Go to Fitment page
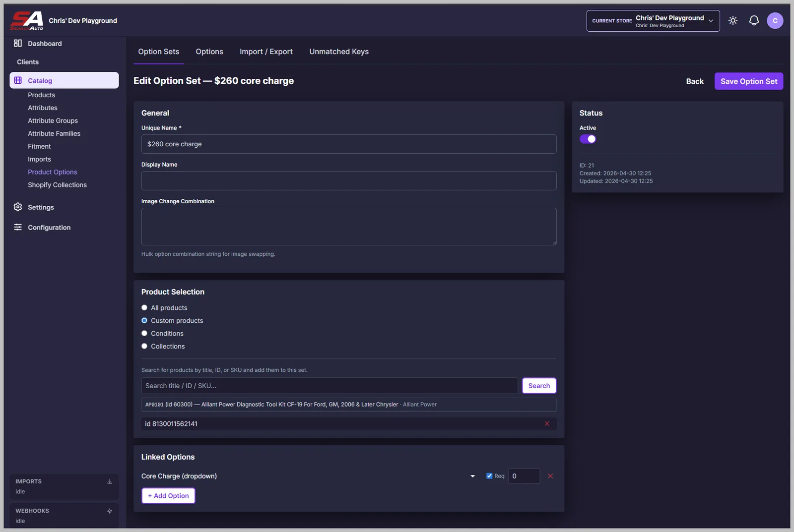 click(x=39, y=146)
